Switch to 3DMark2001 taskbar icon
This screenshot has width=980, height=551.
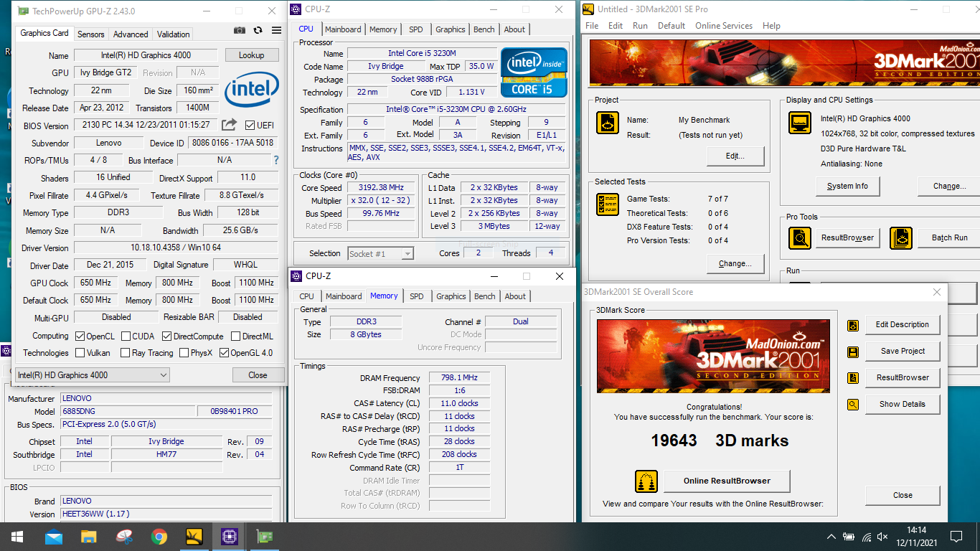[x=194, y=537]
